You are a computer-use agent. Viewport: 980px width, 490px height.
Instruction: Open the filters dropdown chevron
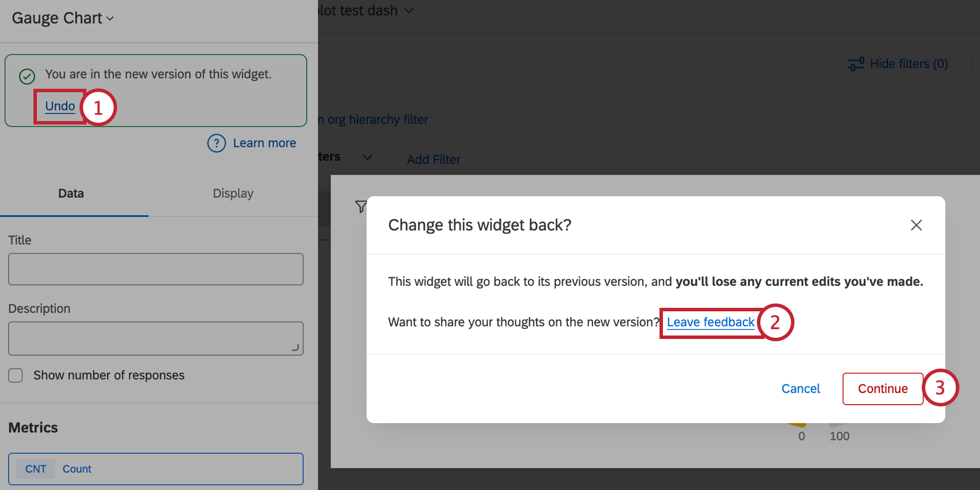367,157
